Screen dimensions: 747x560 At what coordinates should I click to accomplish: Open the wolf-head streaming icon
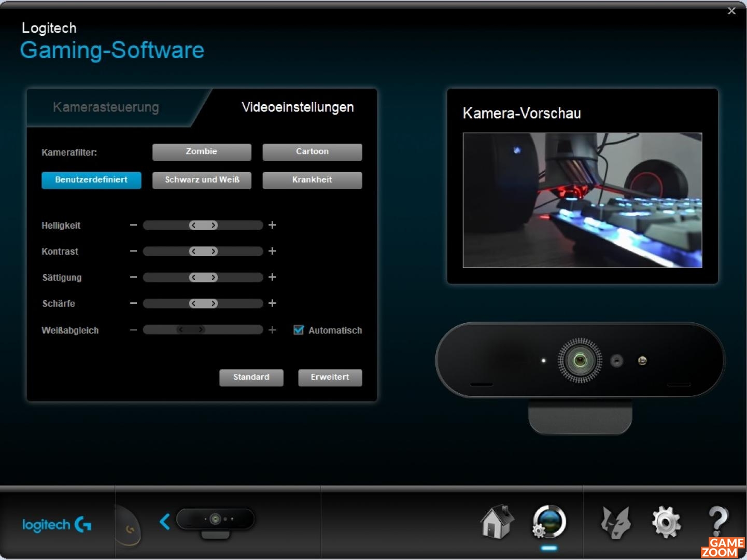tap(615, 522)
